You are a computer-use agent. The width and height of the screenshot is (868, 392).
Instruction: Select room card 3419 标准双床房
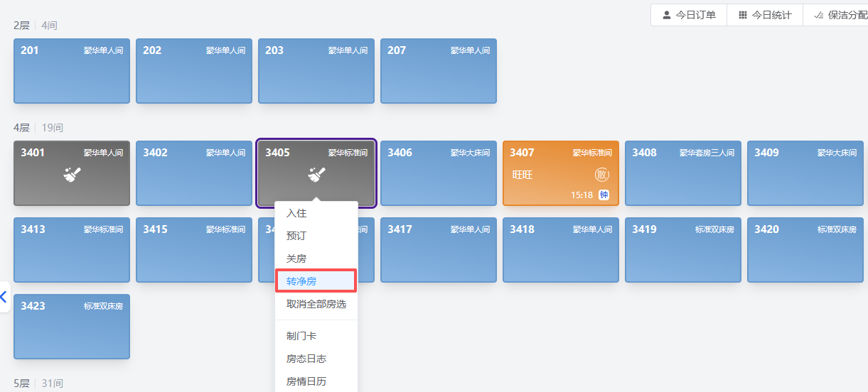pyautogui.click(x=683, y=250)
